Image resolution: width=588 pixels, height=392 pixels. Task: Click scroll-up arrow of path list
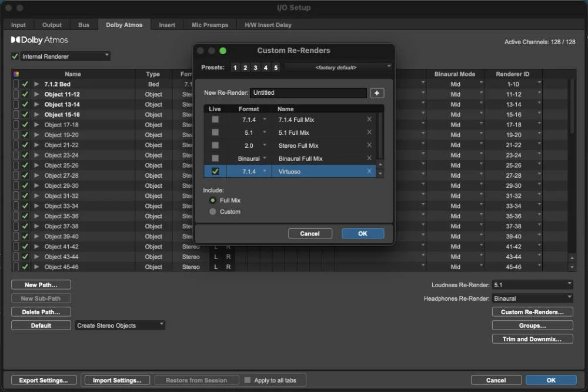572,258
